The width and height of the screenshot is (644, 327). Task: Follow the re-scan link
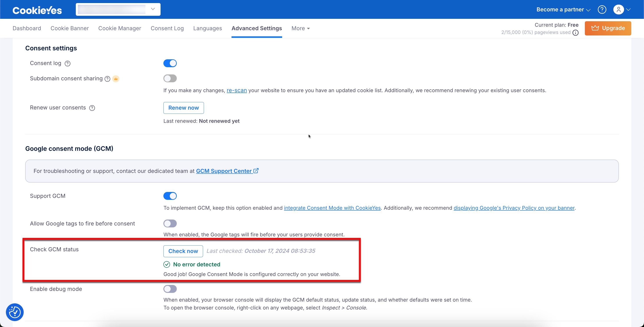pos(237,90)
